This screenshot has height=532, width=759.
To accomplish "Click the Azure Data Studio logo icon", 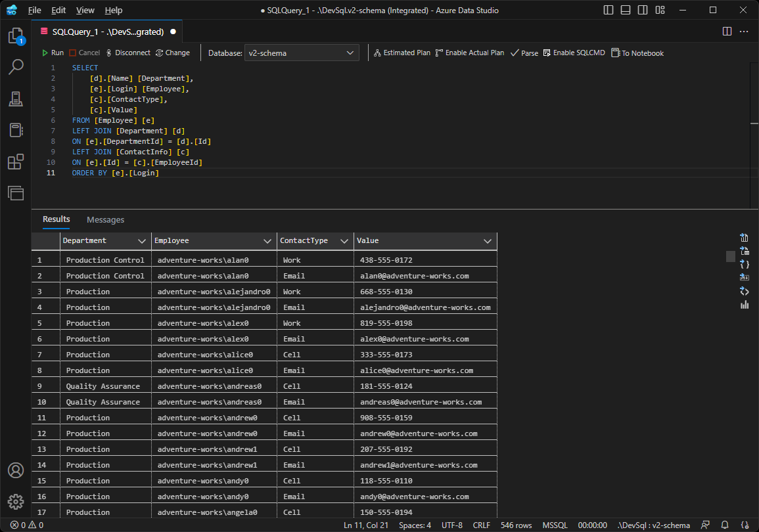I will 12,10.
